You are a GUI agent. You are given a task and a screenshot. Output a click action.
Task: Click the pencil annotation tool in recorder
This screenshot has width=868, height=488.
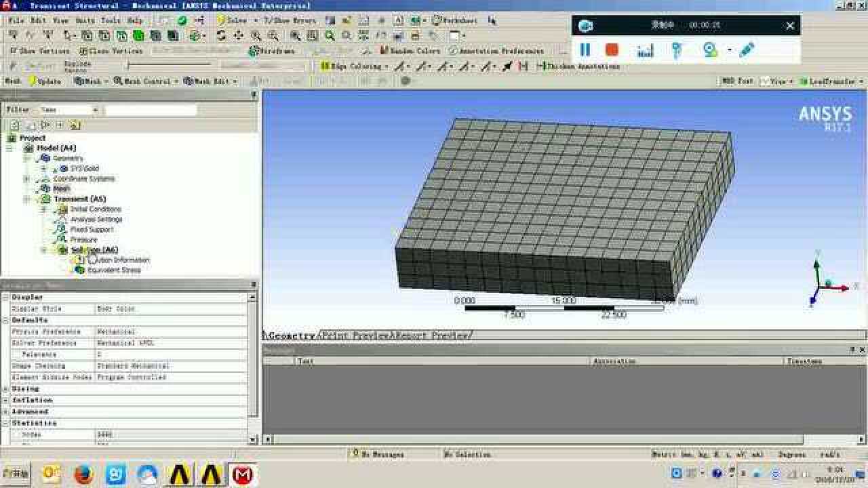pos(747,50)
